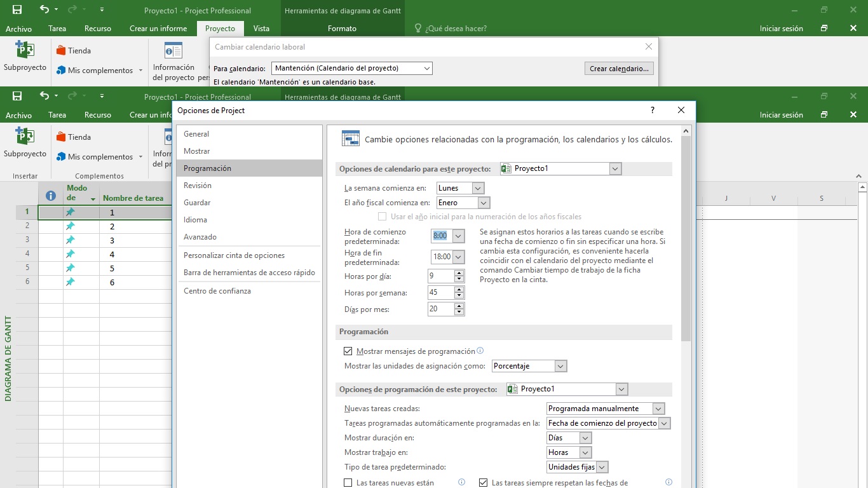This screenshot has height=488, width=868.
Task: Toggle 'Mostrar mensajes de programación' checkbox
Action: (348, 351)
